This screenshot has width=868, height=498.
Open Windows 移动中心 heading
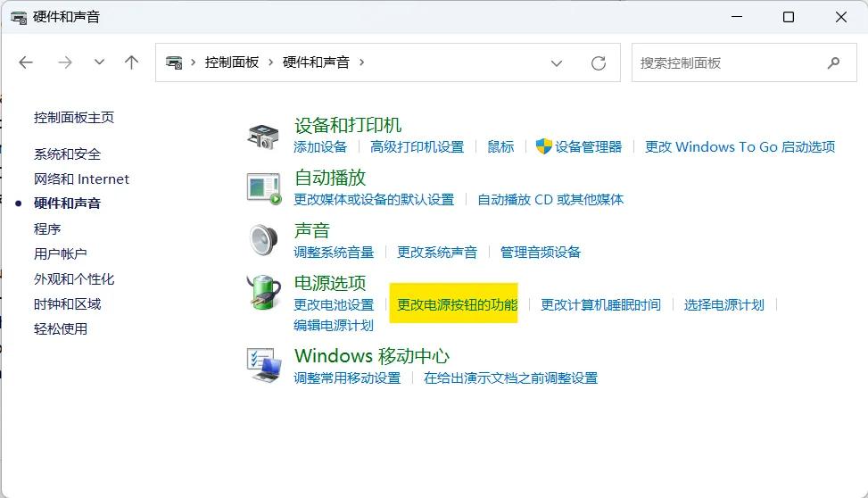[372, 355]
